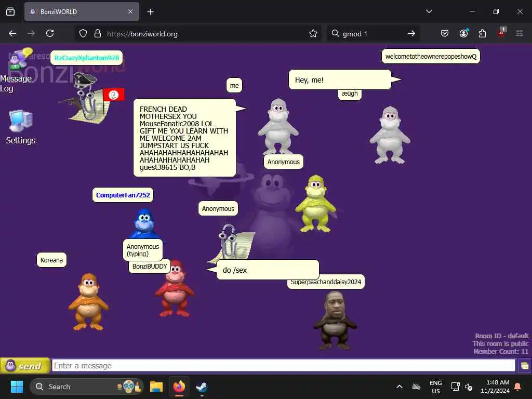Screen dimensions: 532x399
Task: Click the yellow-green Bonzi character
Action: pyautogui.click(x=316, y=204)
